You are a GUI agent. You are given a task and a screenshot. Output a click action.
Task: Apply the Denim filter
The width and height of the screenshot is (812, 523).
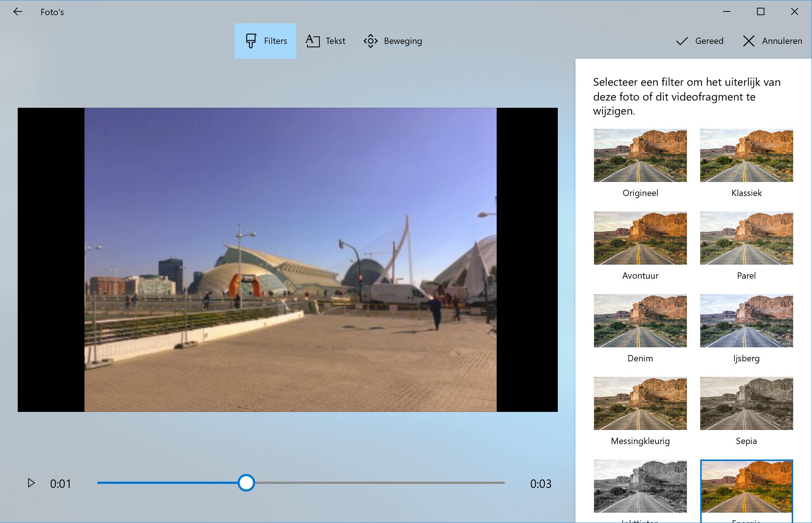point(640,321)
